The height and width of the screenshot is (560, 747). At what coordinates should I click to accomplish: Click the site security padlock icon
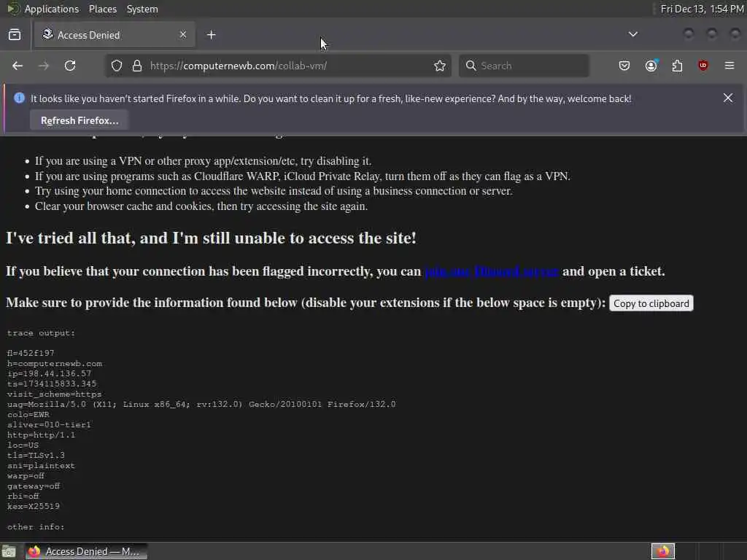click(137, 66)
